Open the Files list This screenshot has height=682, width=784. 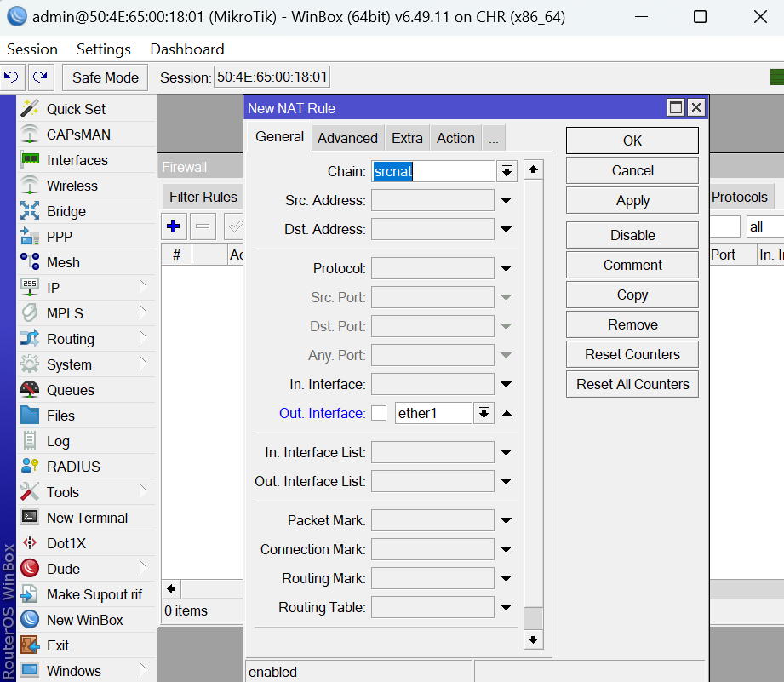coord(86,415)
